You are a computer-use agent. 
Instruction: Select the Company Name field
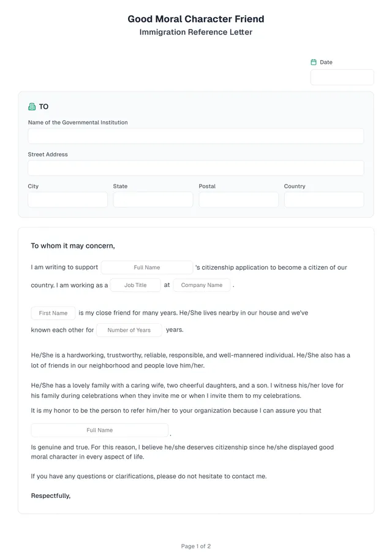[202, 285]
